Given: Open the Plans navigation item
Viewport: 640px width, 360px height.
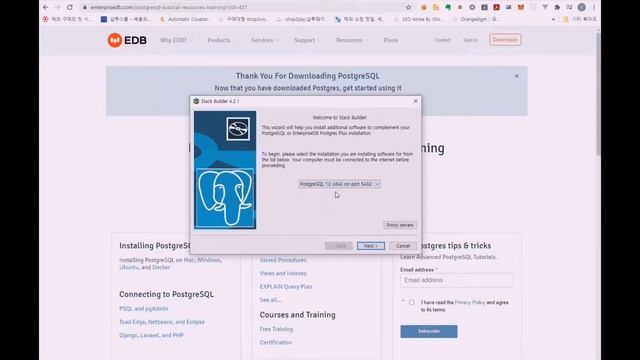Looking at the screenshot, I should (x=391, y=40).
